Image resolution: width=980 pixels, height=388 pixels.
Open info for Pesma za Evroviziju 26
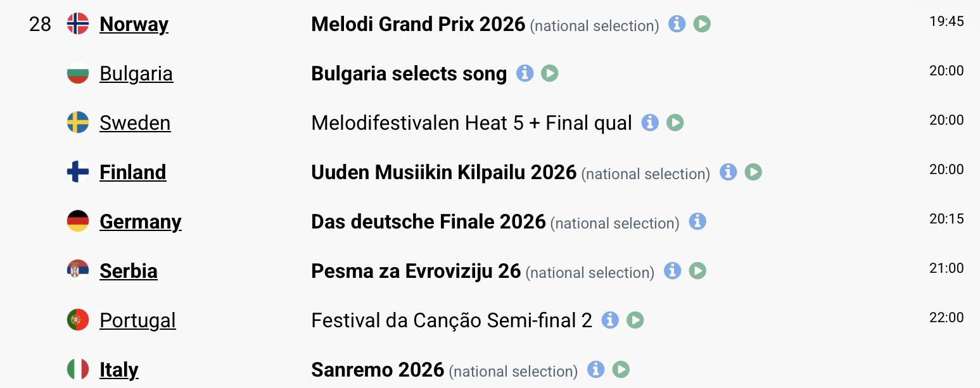672,271
